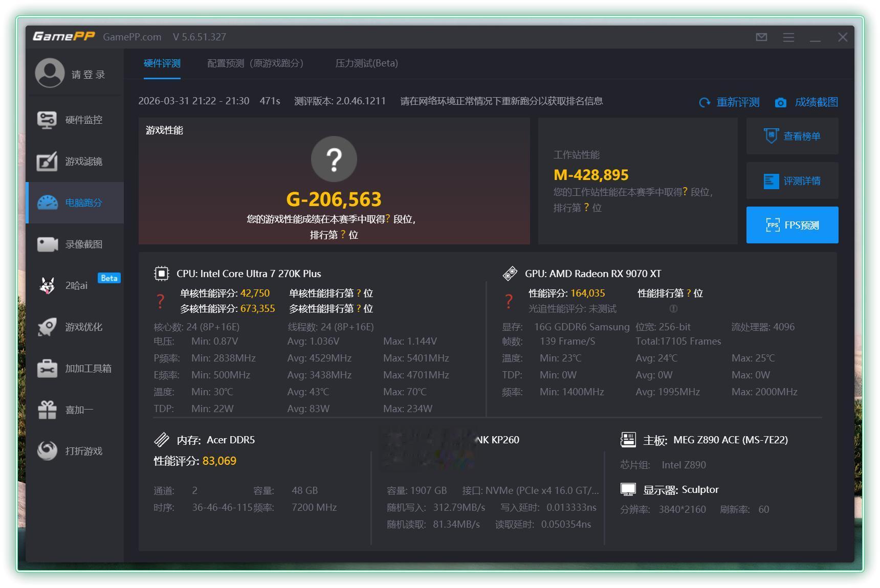880x588 pixels.
Task: Switch to the 硬件评测 tab
Action: coord(162,63)
